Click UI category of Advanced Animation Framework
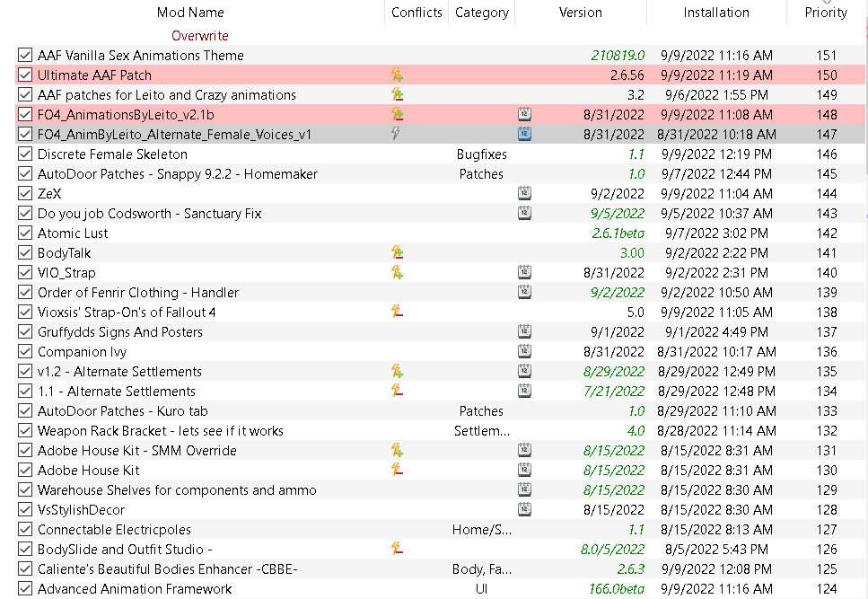868x599 pixels. tap(482, 589)
